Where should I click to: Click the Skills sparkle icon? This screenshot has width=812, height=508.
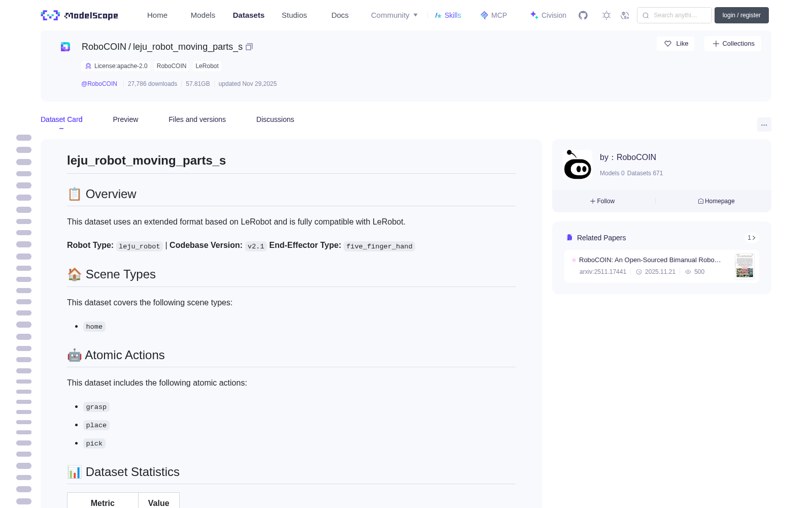(438, 15)
